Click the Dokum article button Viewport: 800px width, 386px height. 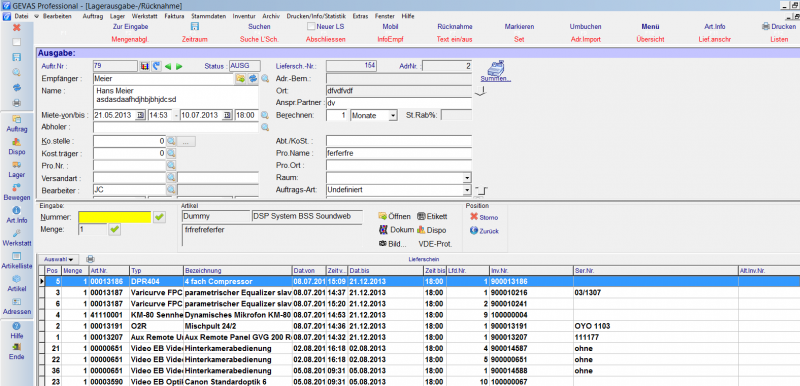(395, 230)
